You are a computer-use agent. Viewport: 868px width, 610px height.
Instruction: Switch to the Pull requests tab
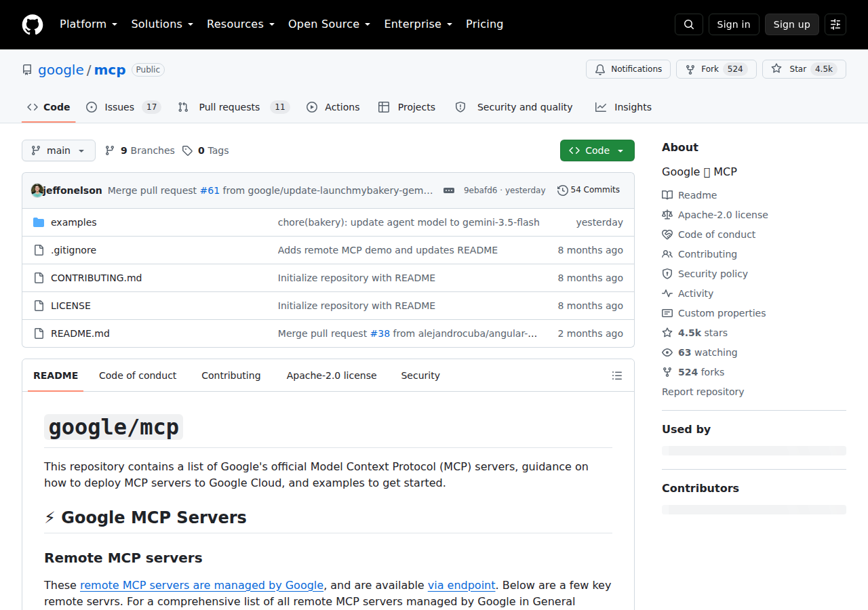234,107
